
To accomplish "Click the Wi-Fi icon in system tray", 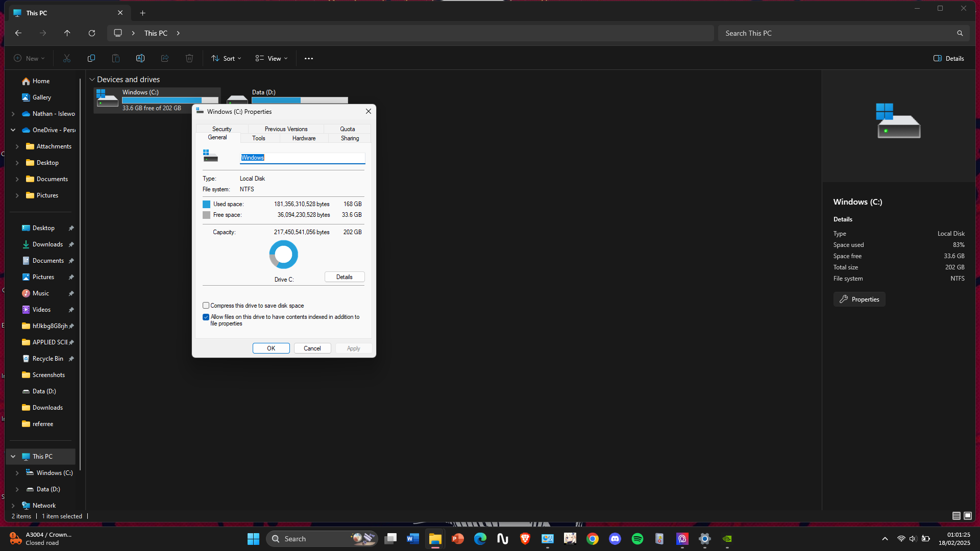I will click(901, 539).
